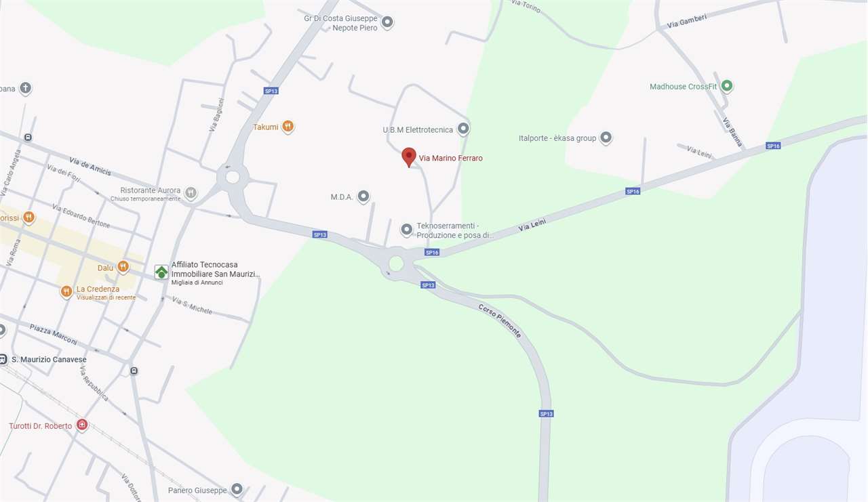Click the La Credenza restaurant pin
This screenshot has height=502, width=868.
point(66,291)
